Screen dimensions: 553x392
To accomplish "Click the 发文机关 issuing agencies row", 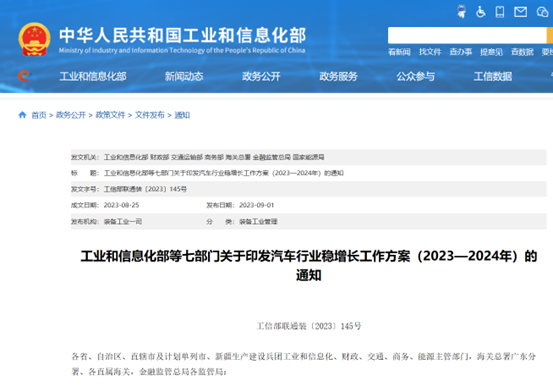I will tap(309, 157).
